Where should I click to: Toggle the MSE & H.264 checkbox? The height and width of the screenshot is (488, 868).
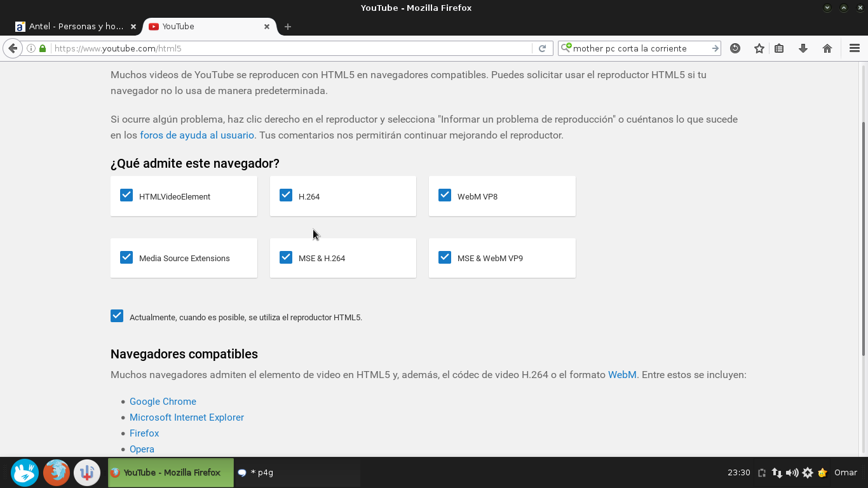[286, 257]
